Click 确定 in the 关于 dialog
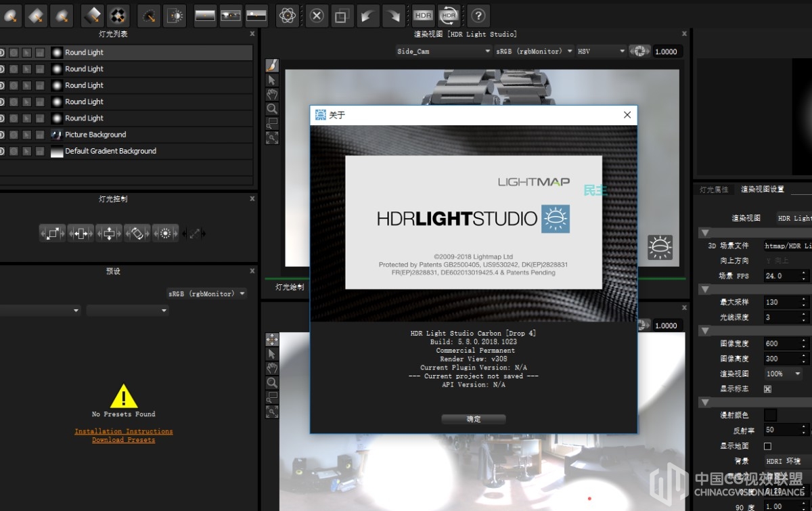812x511 pixels. (x=474, y=419)
